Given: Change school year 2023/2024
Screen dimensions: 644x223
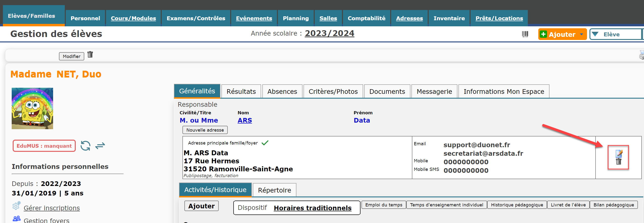Looking at the screenshot, I should point(329,33).
